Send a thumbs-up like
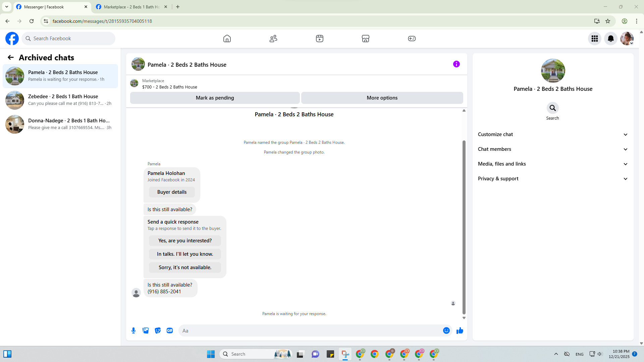 tap(460, 330)
